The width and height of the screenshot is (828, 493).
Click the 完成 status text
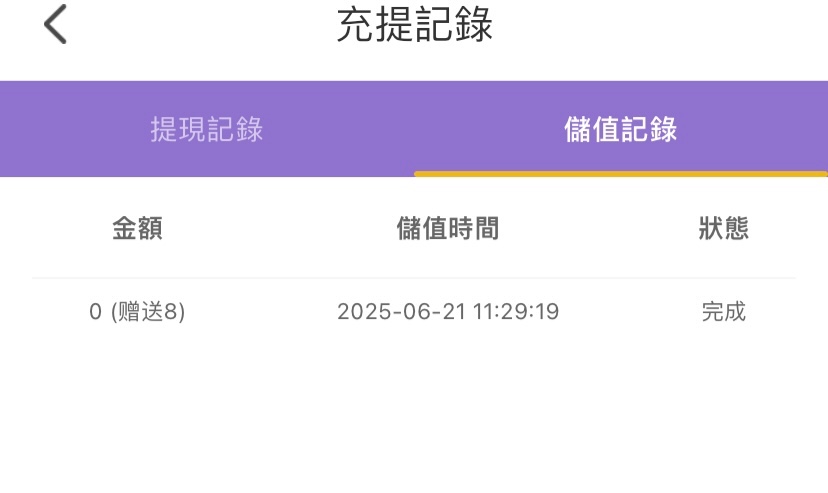point(723,312)
